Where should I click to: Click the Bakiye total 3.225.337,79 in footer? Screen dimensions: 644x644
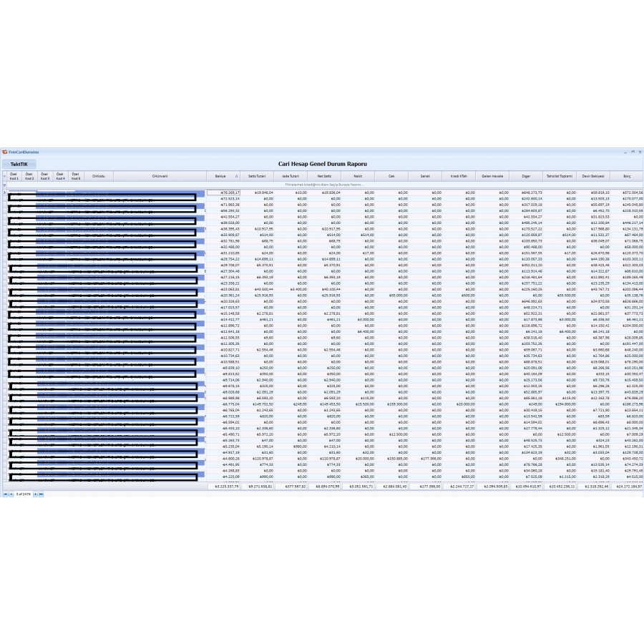[x=224, y=487]
